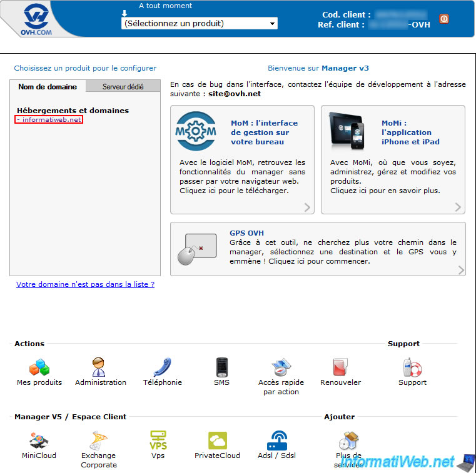Image resolution: width=476 pixels, height=473 pixels.
Task: Click the Téléphonie label
Action: 163,382
